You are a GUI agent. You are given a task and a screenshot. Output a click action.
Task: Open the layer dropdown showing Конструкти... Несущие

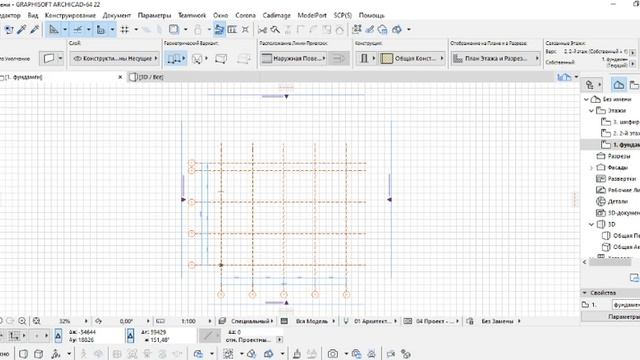tap(114, 58)
